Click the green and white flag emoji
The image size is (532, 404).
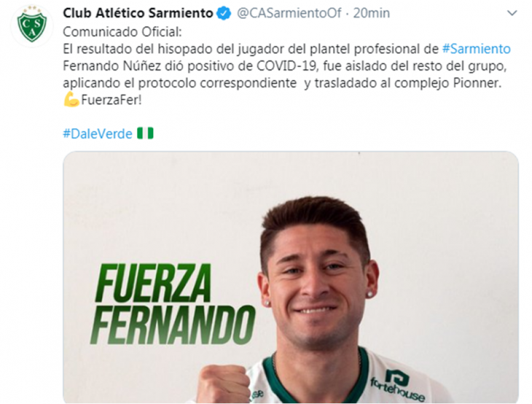point(145,133)
